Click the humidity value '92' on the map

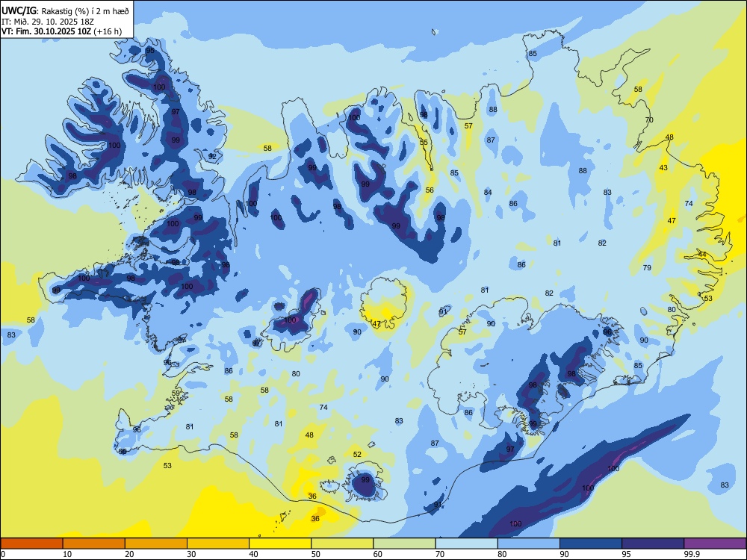(212, 156)
